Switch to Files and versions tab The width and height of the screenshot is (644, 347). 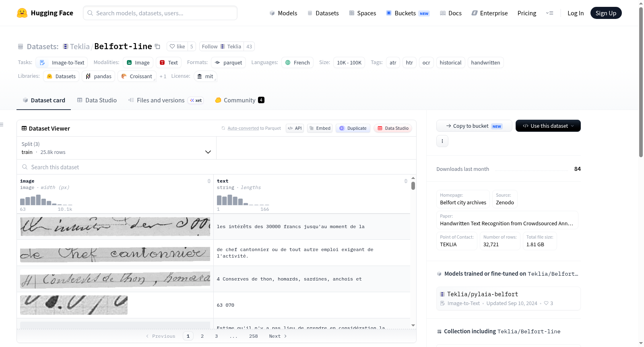point(165,100)
